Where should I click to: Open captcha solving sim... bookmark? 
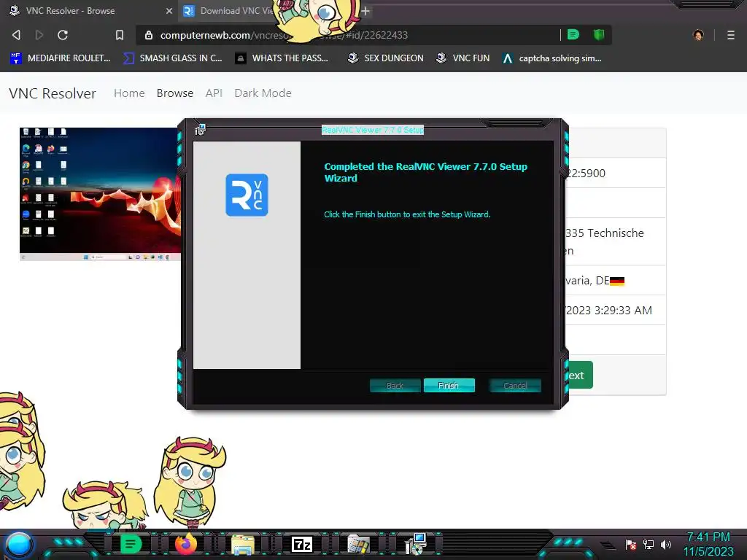(552, 58)
